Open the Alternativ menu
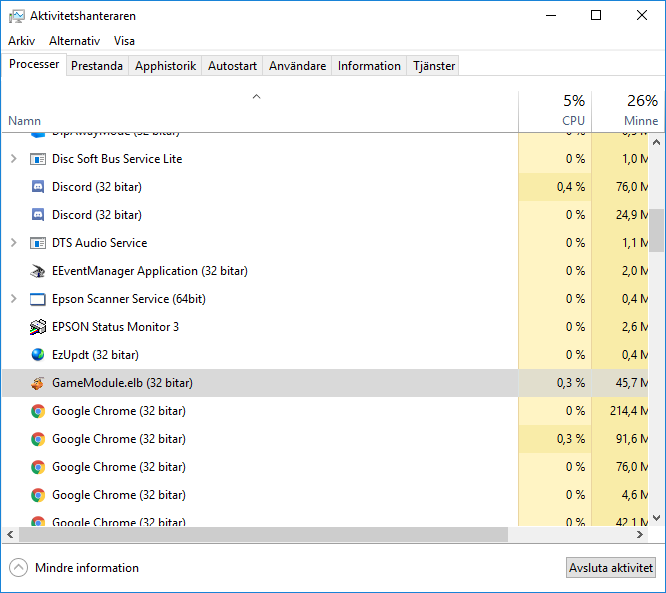666x593 pixels. pyautogui.click(x=74, y=41)
